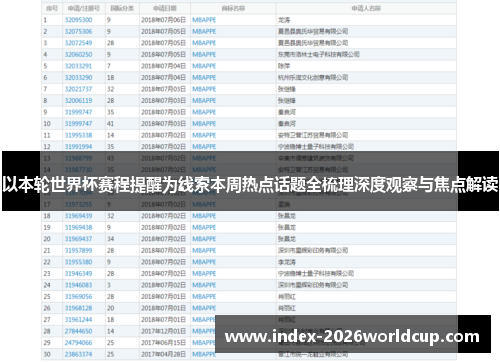Screen dimensions: 500x362
Task: Open registration number 32033291 link
Action: pyautogui.click(x=78, y=66)
